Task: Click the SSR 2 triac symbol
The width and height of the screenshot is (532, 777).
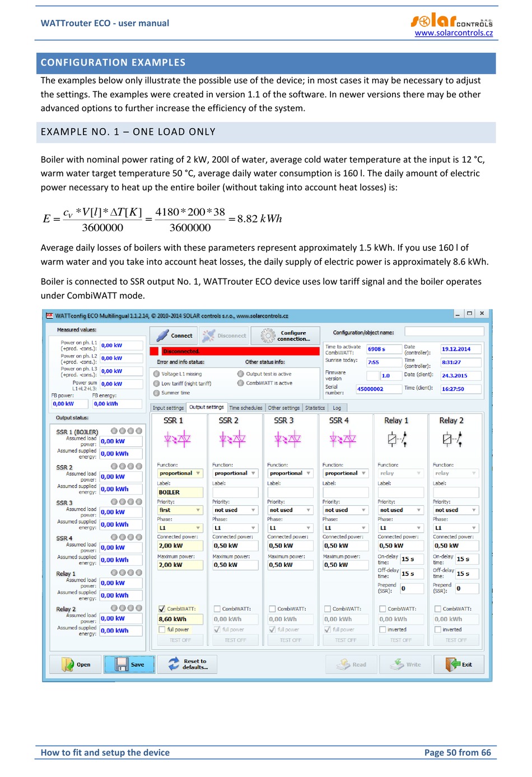Action: coord(232,439)
